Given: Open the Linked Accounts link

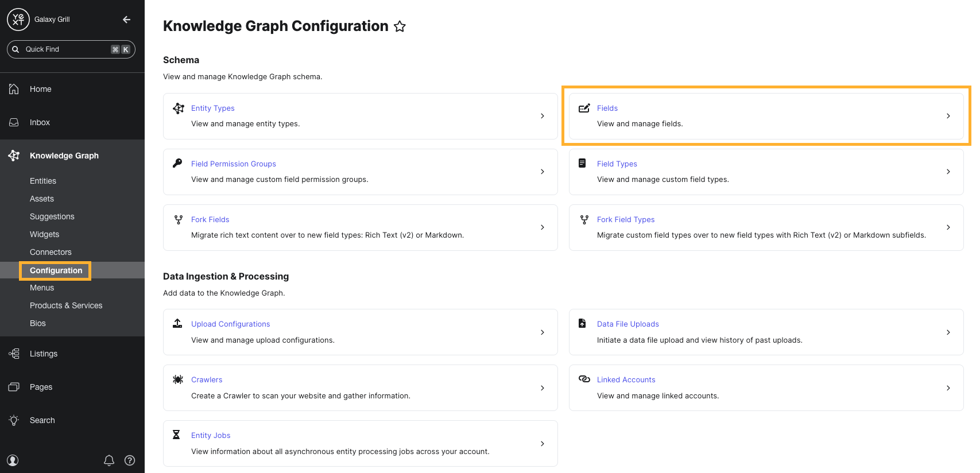Looking at the screenshot, I should [x=626, y=379].
